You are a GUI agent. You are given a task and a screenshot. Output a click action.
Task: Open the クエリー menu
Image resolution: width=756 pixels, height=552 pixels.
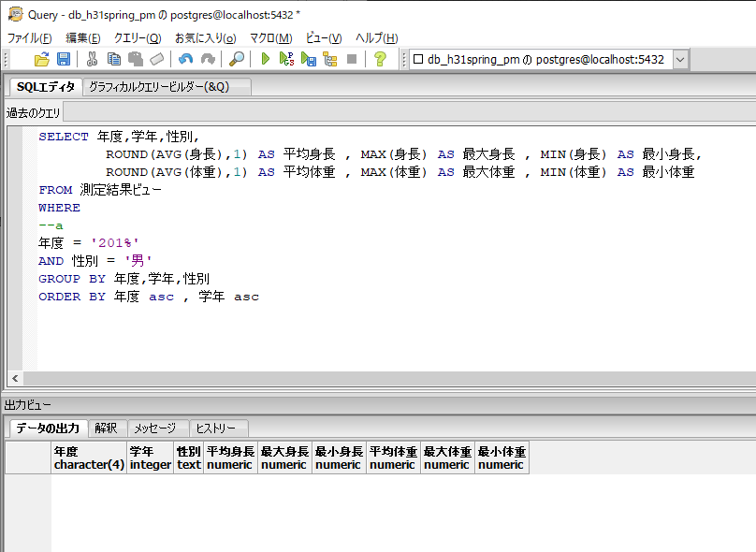tap(138, 37)
